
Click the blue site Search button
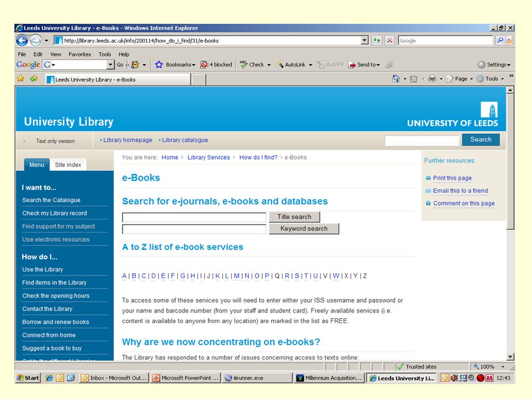click(481, 140)
